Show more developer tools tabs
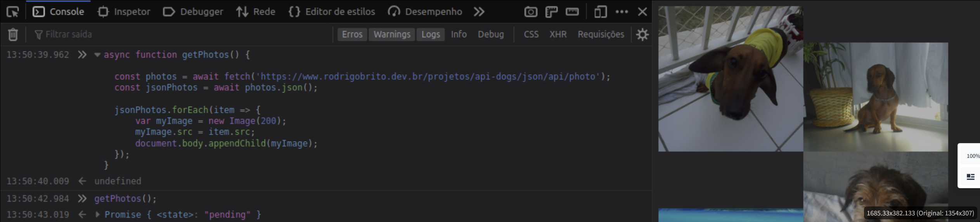Viewport: 980px width, 222px height. pos(479,12)
